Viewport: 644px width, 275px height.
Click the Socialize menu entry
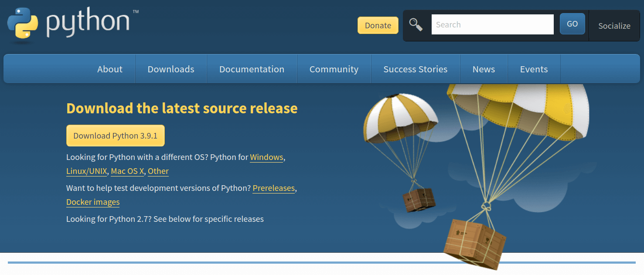[614, 26]
